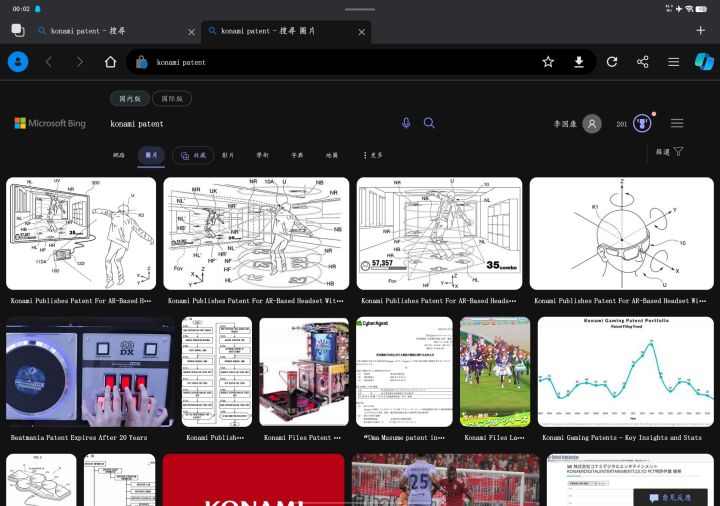The width and height of the screenshot is (720, 506).
Task: Open the Konami Gaming Patent Portfolio chart
Action: click(x=625, y=371)
